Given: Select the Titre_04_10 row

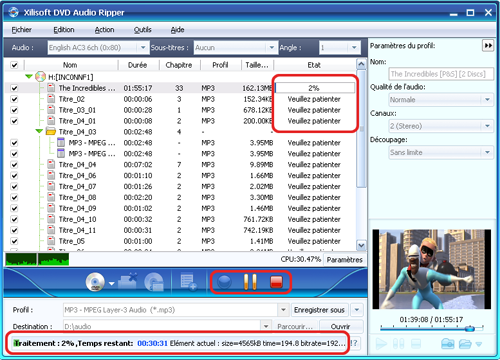Looking at the screenshot, I should (x=180, y=219).
